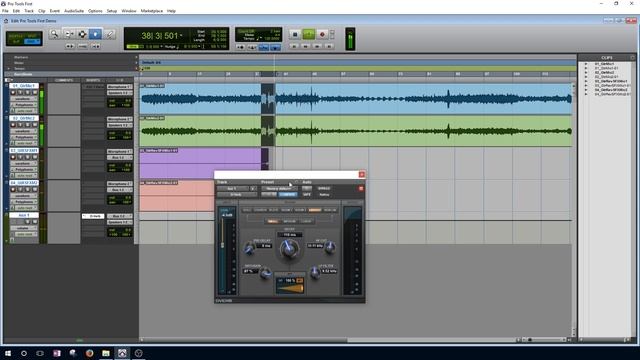Mute the 02_GtrMic2 track
Viewport: 640px width, 360px height.
(35, 124)
